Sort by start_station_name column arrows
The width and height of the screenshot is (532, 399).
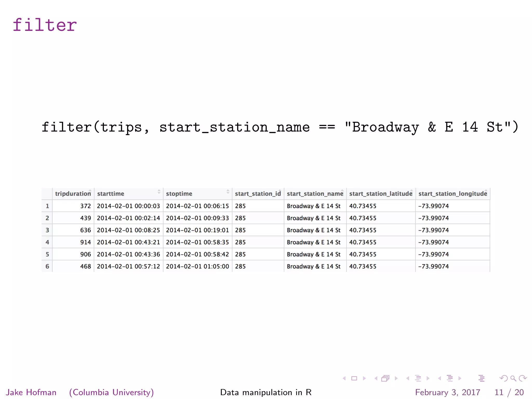point(342,192)
